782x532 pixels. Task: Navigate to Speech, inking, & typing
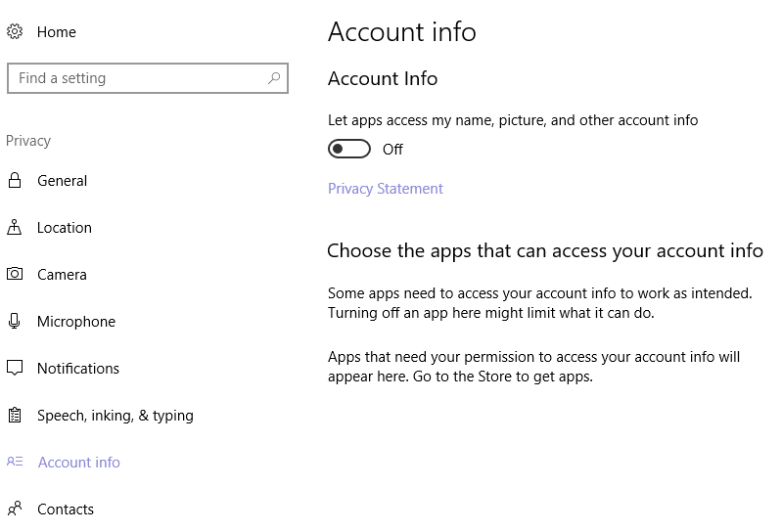[x=115, y=416]
